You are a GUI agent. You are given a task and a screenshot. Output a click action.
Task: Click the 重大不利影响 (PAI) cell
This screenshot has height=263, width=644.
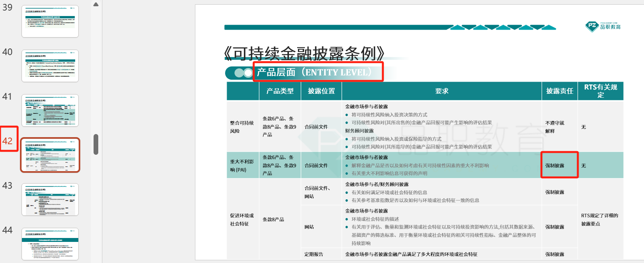click(x=243, y=165)
